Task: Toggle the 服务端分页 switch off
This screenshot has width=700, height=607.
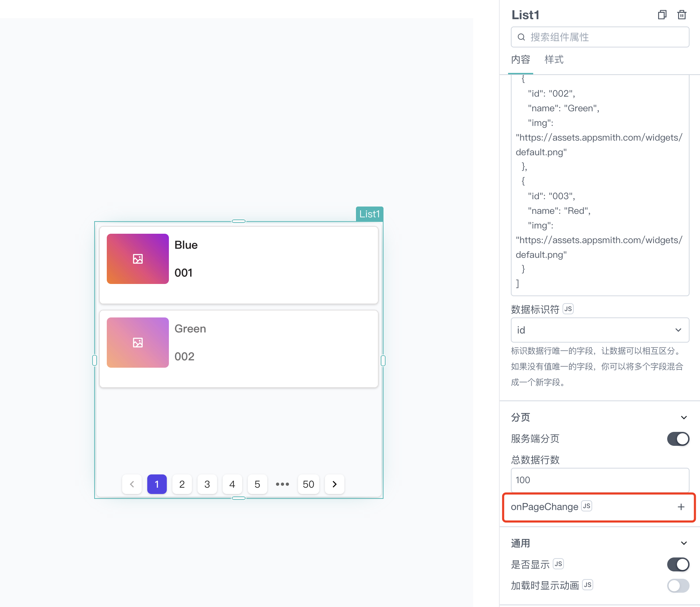Action: pyautogui.click(x=678, y=439)
